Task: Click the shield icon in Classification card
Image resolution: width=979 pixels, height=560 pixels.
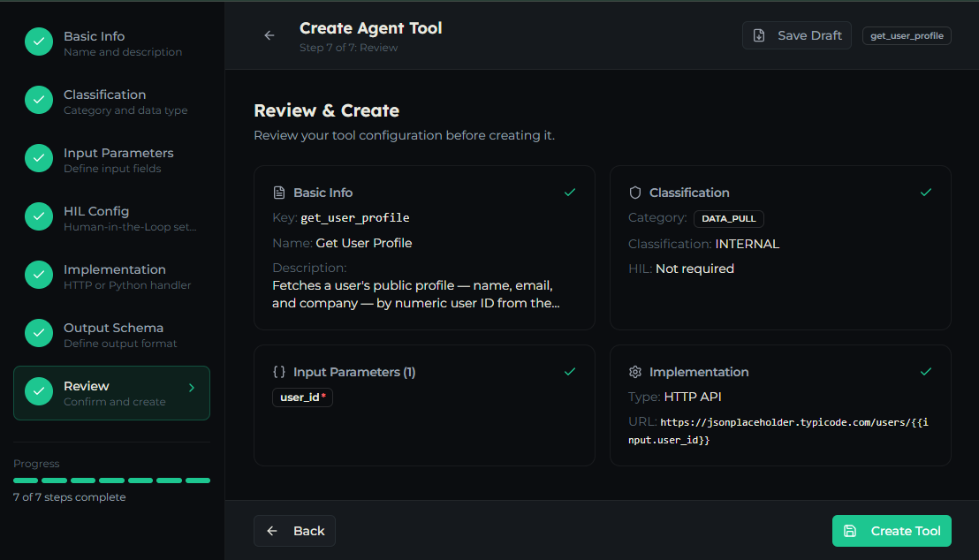Action: coord(635,193)
